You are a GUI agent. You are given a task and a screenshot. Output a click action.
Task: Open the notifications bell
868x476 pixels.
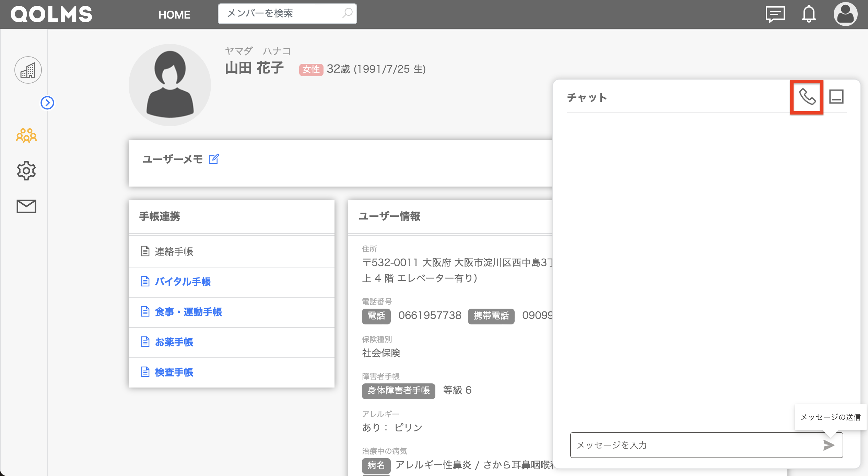pos(809,14)
